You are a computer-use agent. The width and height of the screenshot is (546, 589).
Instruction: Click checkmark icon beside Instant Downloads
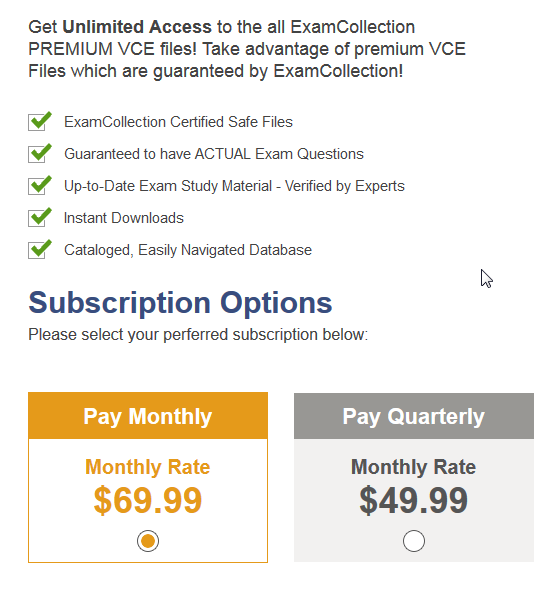[x=40, y=217]
